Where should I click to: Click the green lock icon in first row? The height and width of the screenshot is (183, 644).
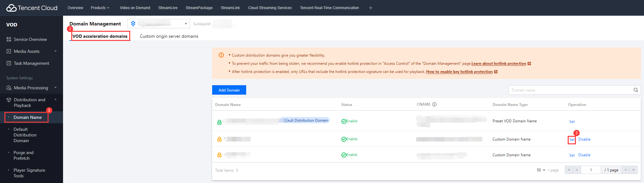tap(219, 122)
